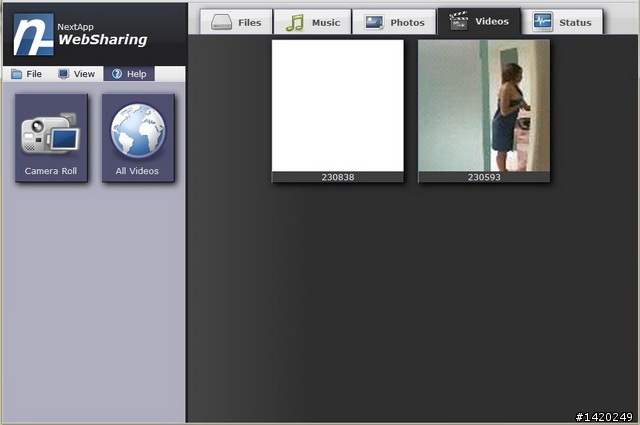This screenshot has width=640, height=425.
Task: Open the View menu
Action: point(76,74)
